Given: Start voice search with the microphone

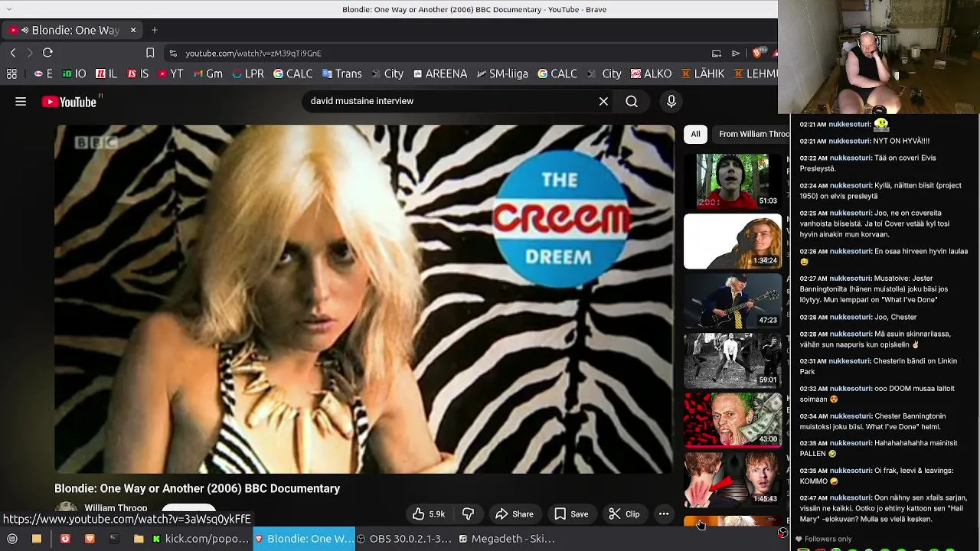Looking at the screenshot, I should coord(671,101).
